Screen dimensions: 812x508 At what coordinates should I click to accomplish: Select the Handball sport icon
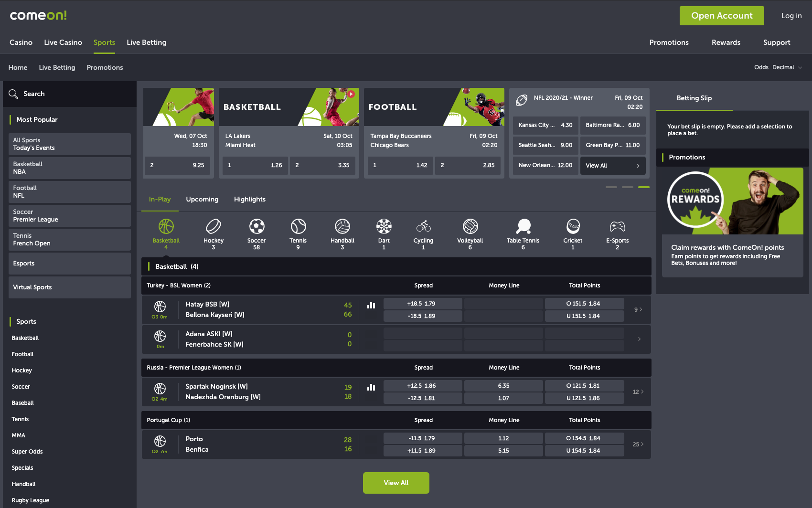342,226
